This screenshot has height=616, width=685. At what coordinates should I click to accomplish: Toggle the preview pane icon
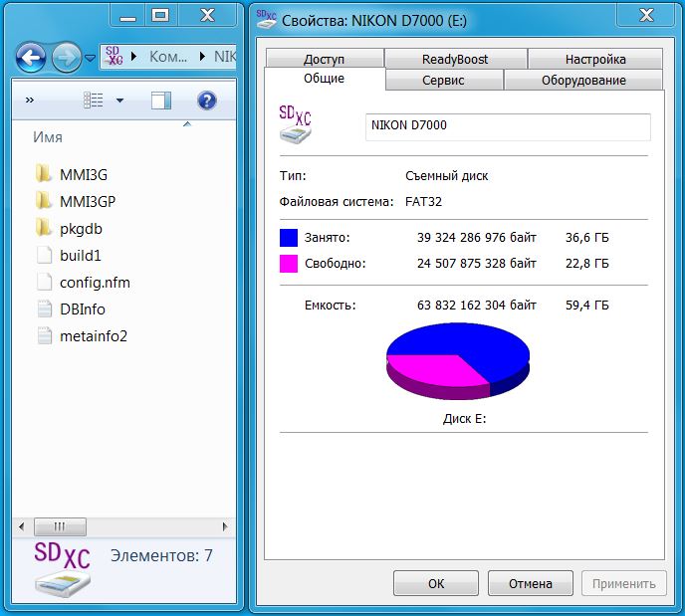161,100
